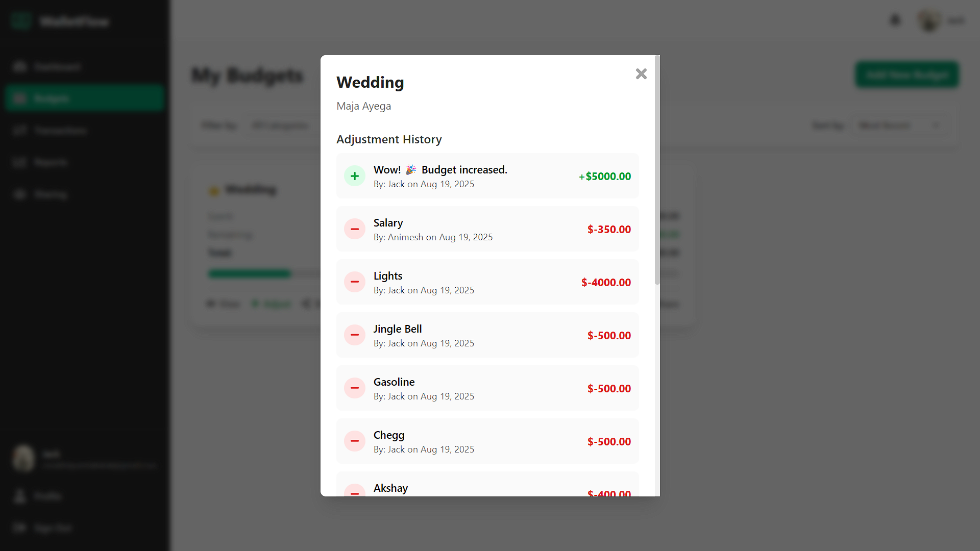This screenshot has width=980, height=551.
Task: Click the +$5000.00 amount
Action: click(605, 177)
